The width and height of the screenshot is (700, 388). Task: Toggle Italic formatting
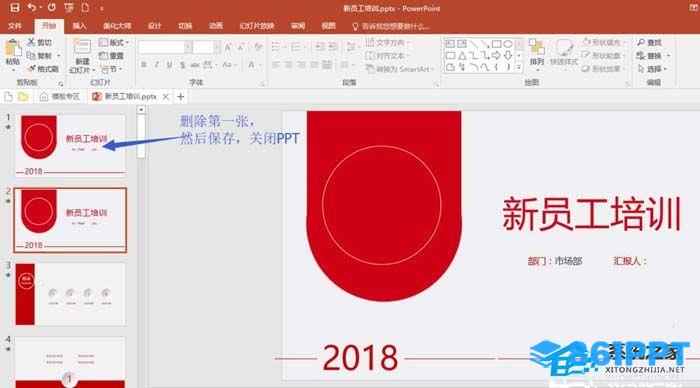coord(157,65)
